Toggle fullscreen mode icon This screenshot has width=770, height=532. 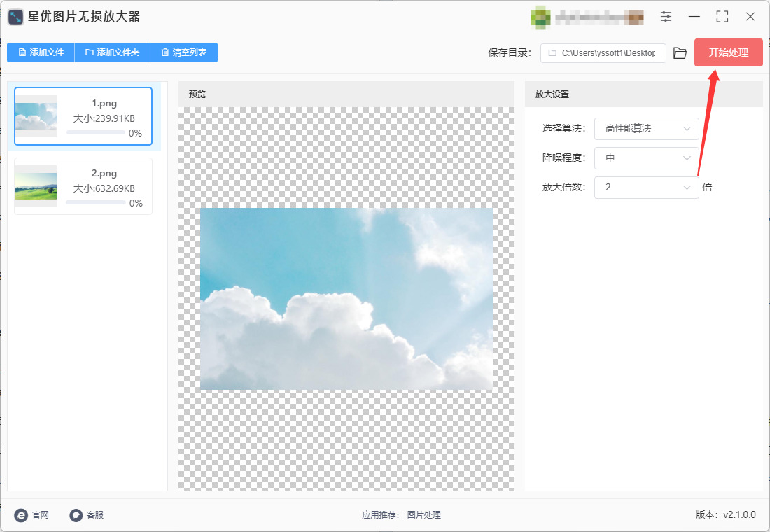(x=722, y=17)
